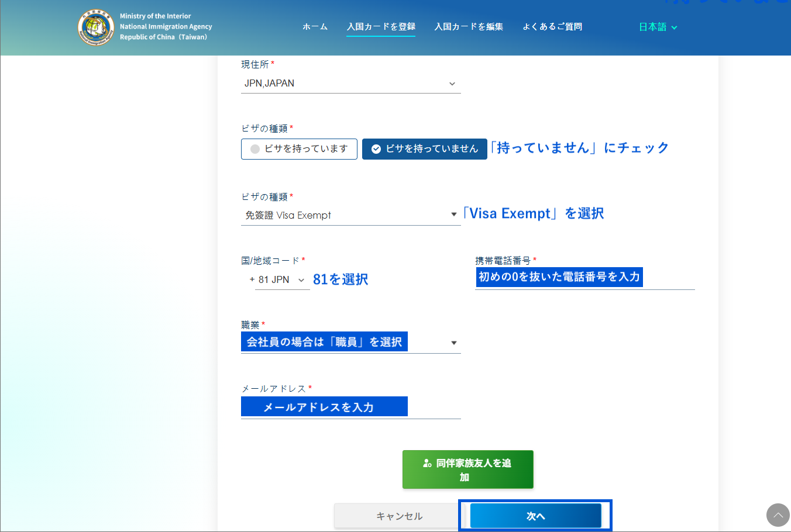
Task: Open the 入国カードを編集 page
Action: click(469, 26)
